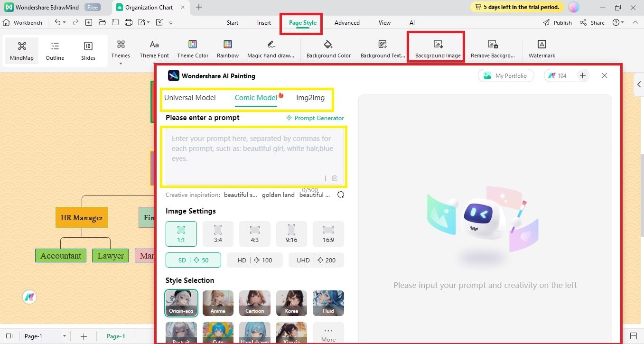Screen dimensions: 644x344
Task: Open the View tab
Action: (384, 23)
